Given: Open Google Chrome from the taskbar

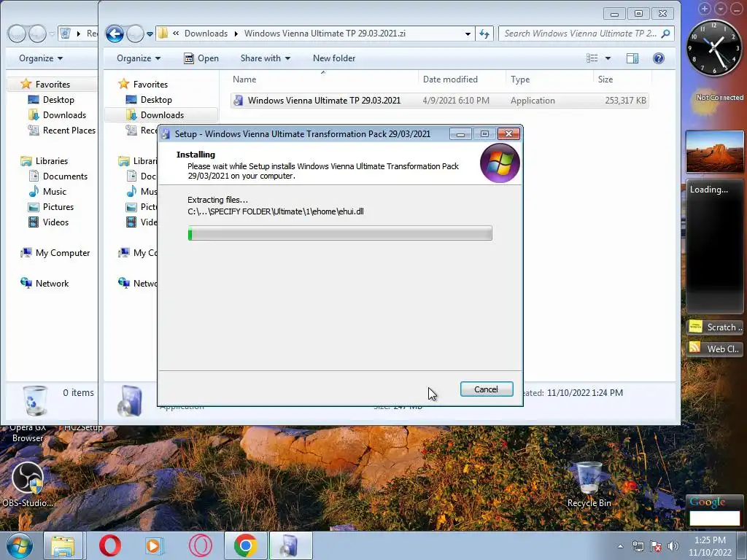Looking at the screenshot, I should [245, 545].
